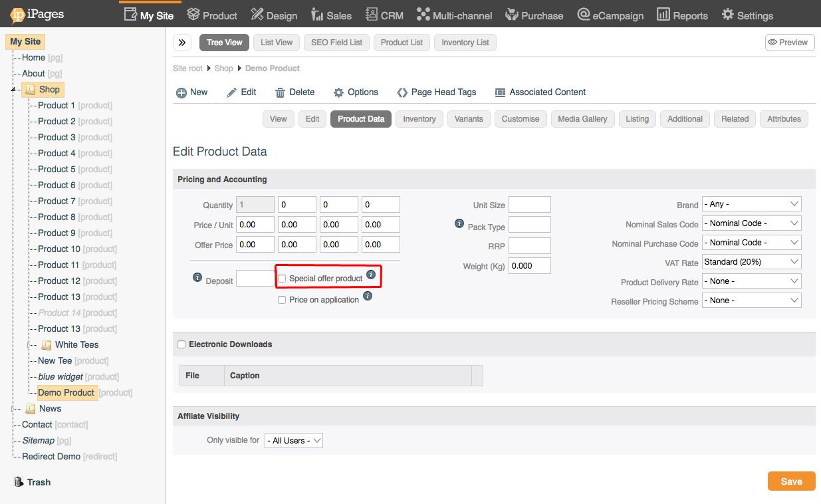
Task: Open the Only visible for dropdown
Action: [294, 440]
